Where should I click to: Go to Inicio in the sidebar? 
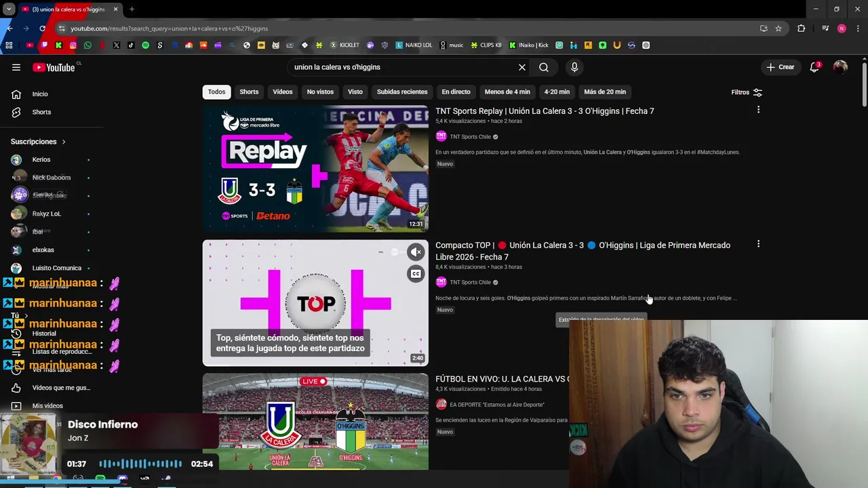point(40,94)
